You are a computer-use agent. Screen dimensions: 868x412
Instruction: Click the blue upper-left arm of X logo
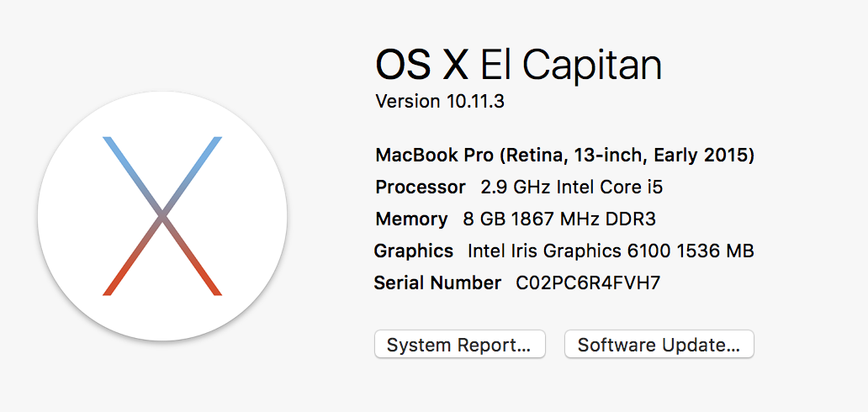click(132, 175)
